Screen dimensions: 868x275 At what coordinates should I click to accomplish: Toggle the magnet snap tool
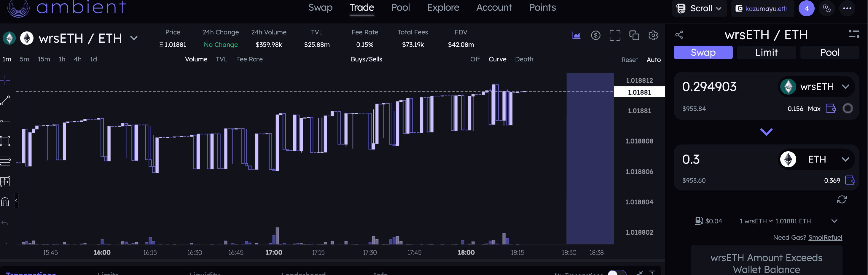point(5,201)
